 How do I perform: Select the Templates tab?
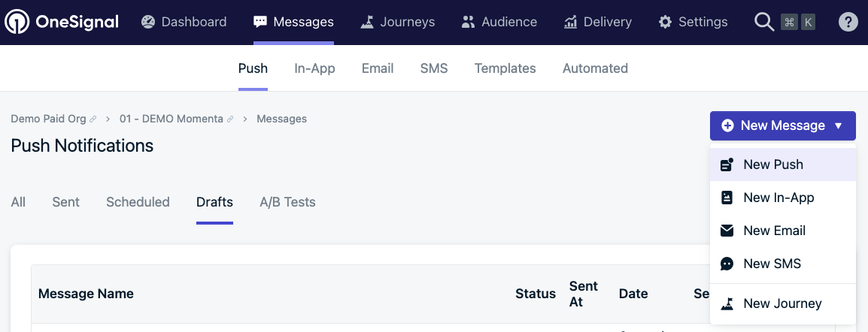point(505,68)
